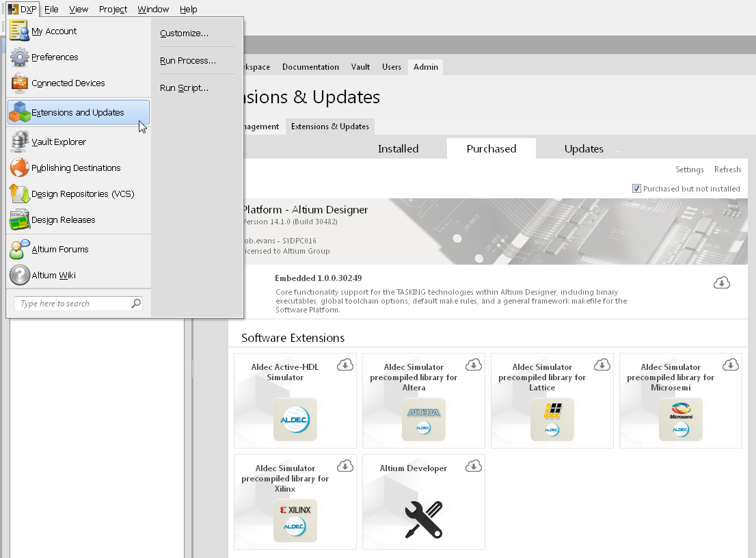This screenshot has height=558, width=756.
Task: Switch to the Updates tab
Action: tap(584, 148)
